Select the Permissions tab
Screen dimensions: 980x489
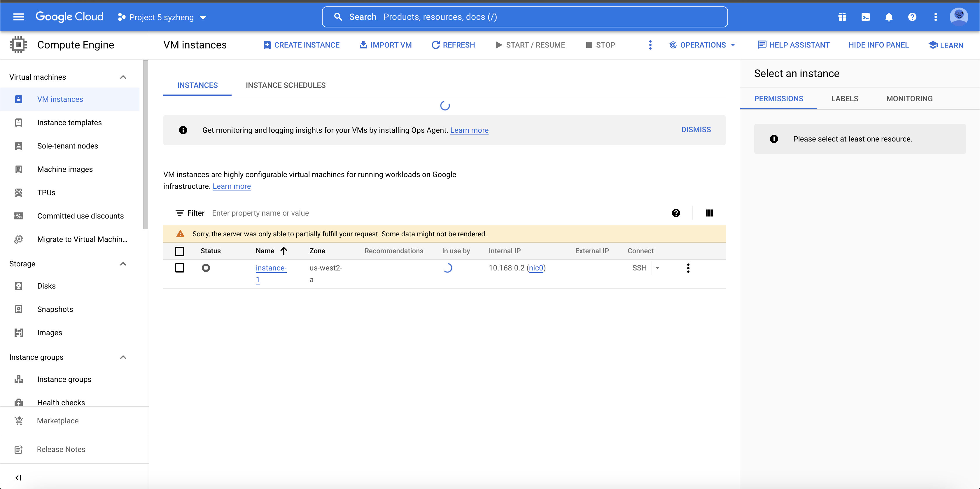(x=778, y=99)
